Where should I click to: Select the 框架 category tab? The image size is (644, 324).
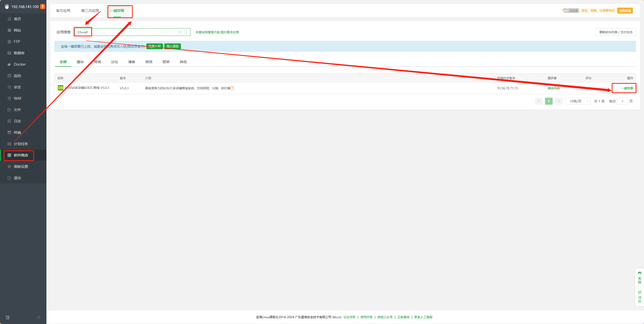point(166,62)
